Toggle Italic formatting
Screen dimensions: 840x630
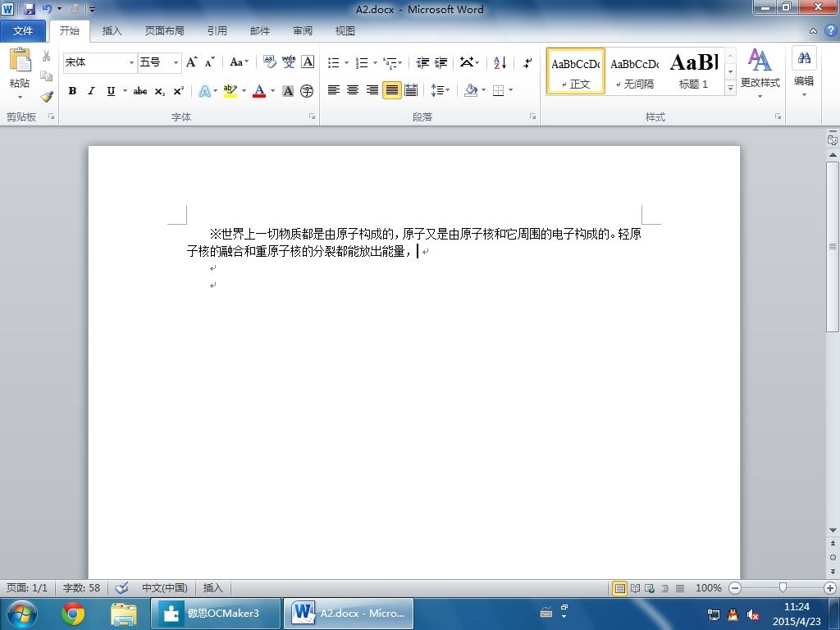[92, 91]
